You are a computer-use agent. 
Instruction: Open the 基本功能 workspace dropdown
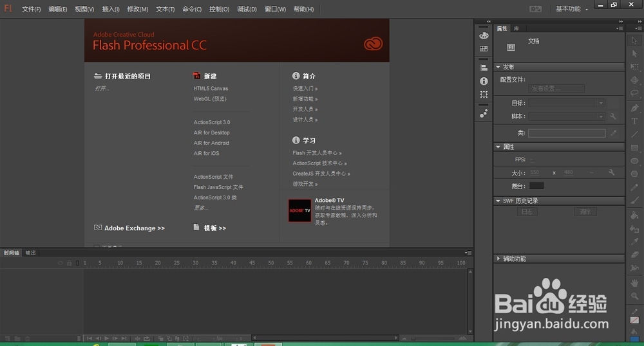[572, 8]
